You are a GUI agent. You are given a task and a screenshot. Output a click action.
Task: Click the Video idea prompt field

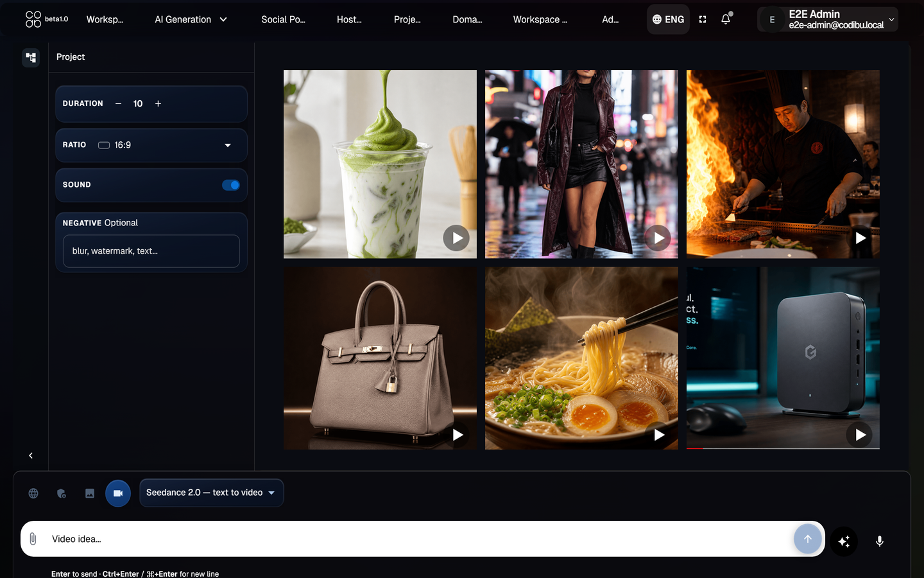pos(417,539)
